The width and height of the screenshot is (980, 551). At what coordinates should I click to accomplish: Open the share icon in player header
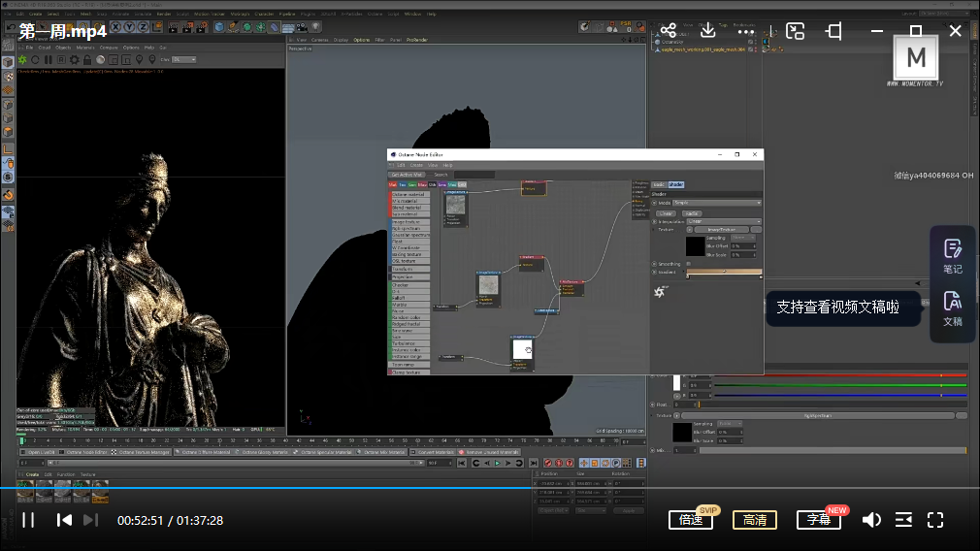(x=669, y=30)
